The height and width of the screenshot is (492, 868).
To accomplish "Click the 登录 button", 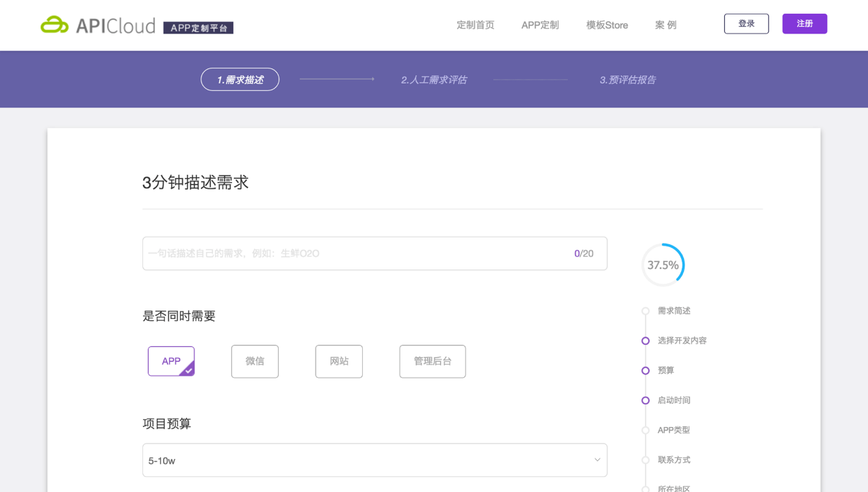I will [x=746, y=24].
